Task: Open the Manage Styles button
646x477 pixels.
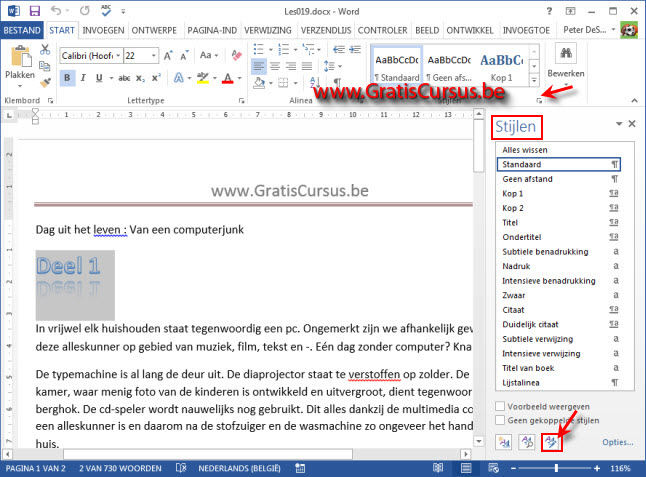Action: click(x=551, y=442)
